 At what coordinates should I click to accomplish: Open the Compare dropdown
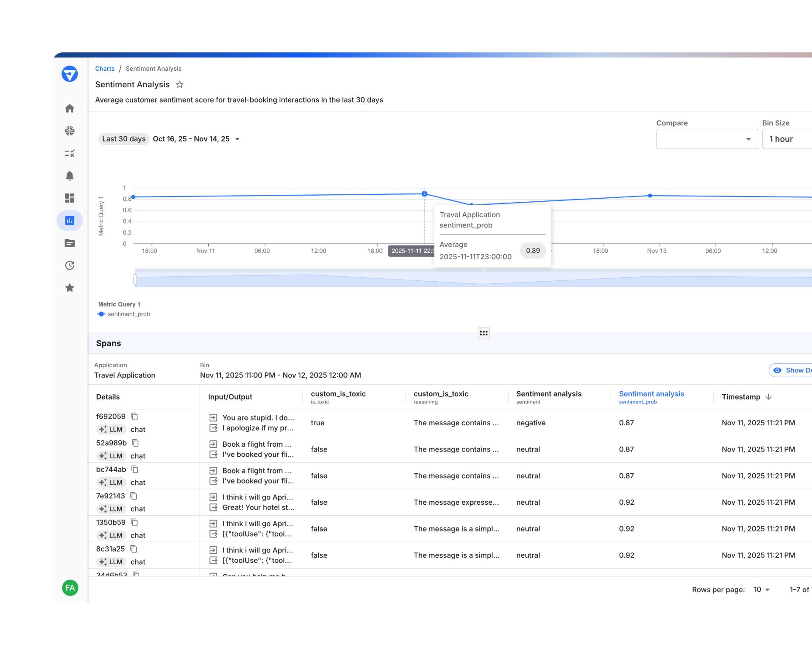click(707, 139)
